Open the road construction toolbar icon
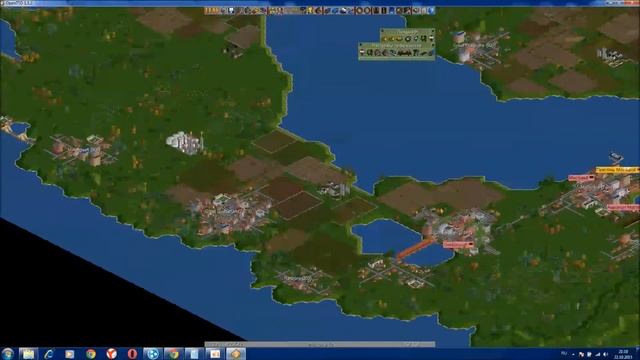Image resolution: width=640 pixels, height=360 pixels. 384,11
